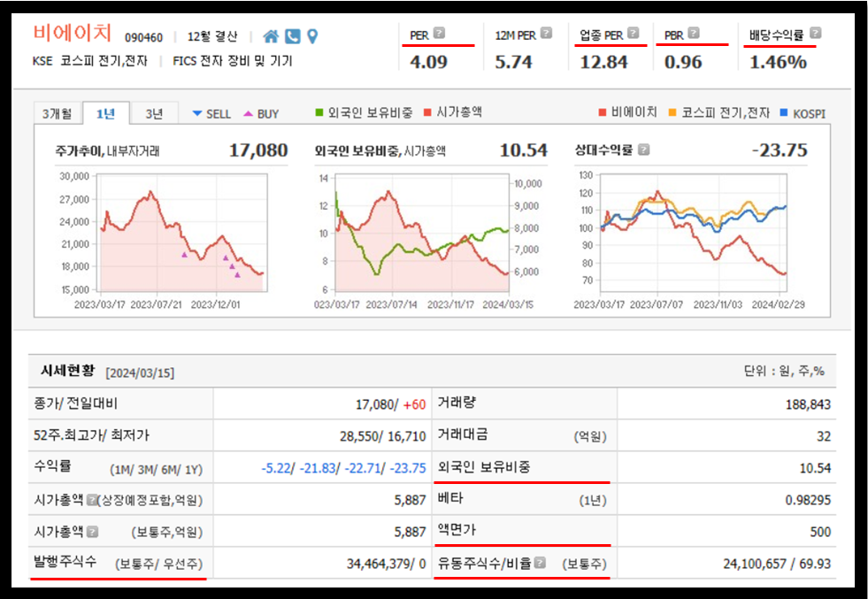868x599 pixels.
Task: Click the 거래대금 value 32
Action: pos(824,436)
